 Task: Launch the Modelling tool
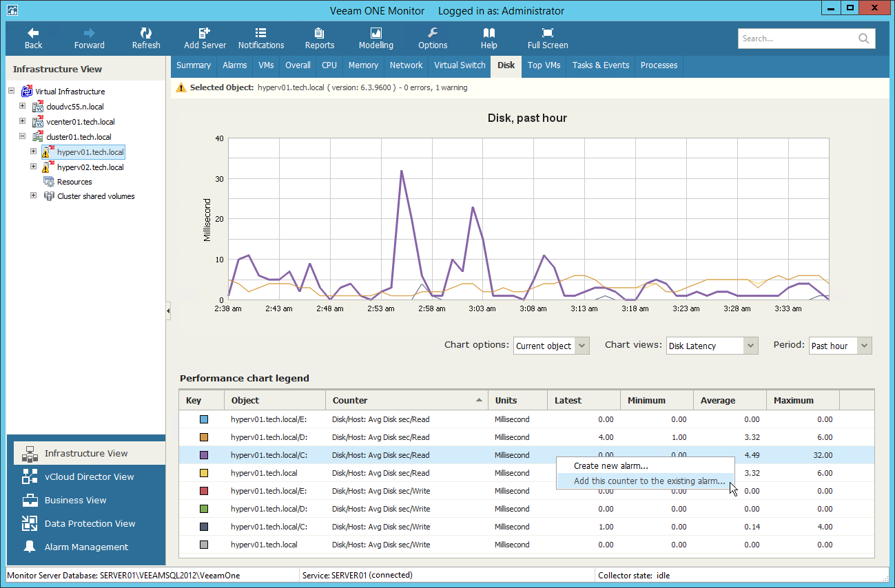click(x=376, y=39)
